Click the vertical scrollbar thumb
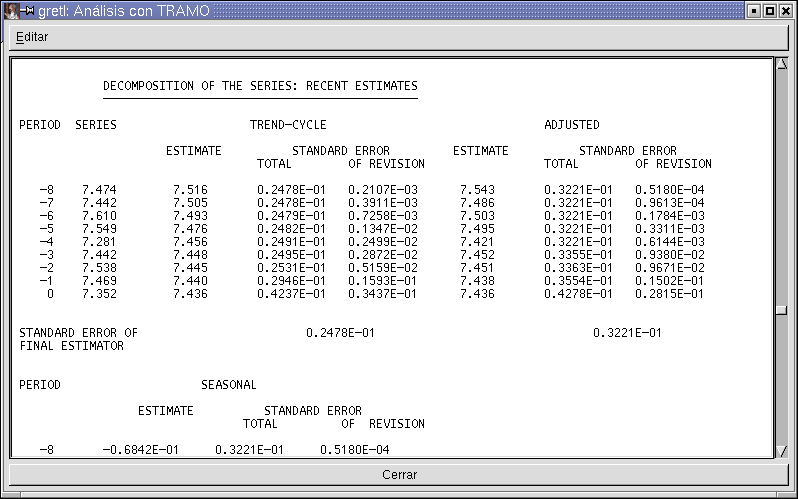 pyautogui.click(x=782, y=310)
